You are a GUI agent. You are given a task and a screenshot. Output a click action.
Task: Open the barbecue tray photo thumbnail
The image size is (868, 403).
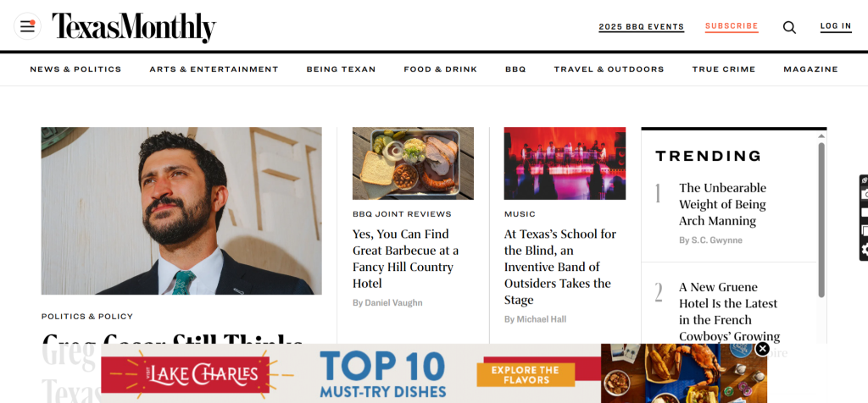coord(413,163)
